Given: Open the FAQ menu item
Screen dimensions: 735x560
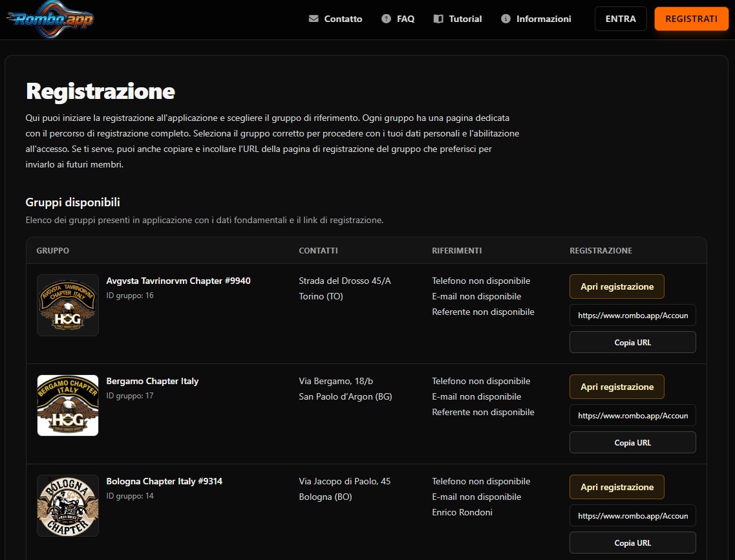Looking at the screenshot, I should coord(398,19).
